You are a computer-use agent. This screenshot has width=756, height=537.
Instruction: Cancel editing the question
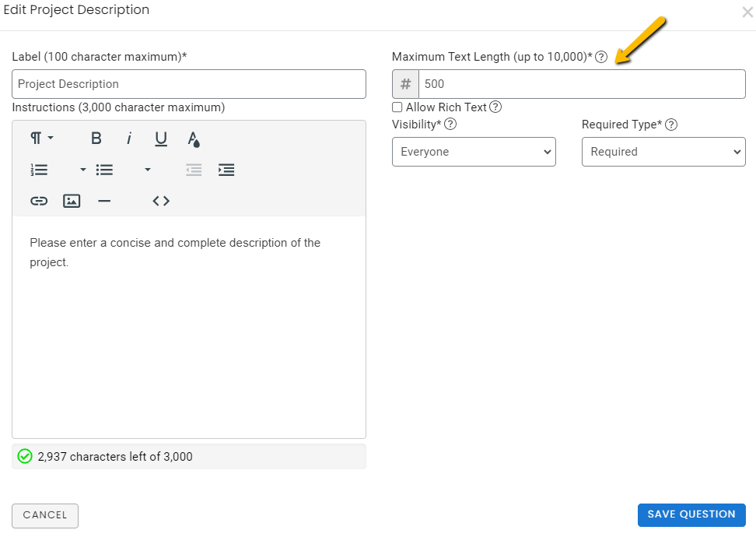click(44, 515)
